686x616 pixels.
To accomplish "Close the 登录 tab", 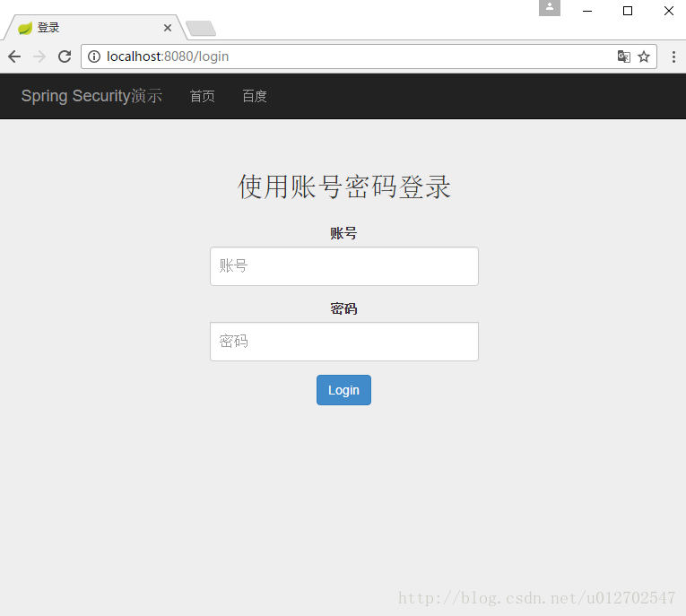I will click(x=168, y=28).
